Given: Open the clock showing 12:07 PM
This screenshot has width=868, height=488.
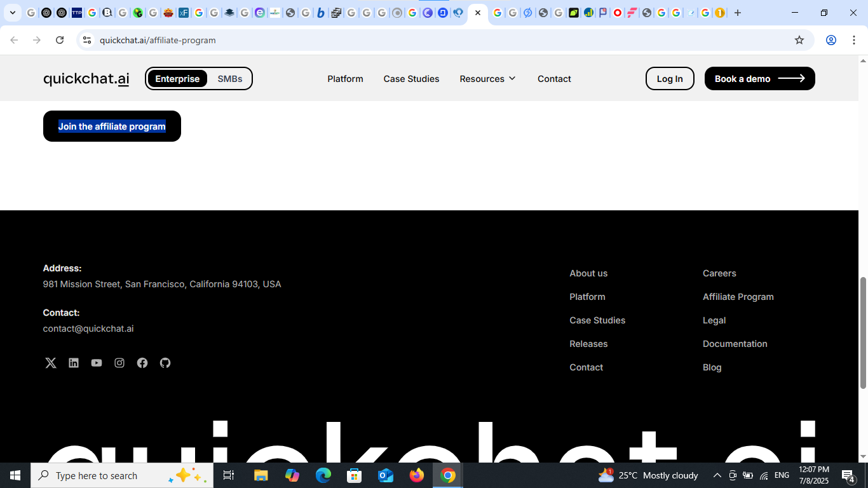Looking at the screenshot, I should pyautogui.click(x=813, y=475).
